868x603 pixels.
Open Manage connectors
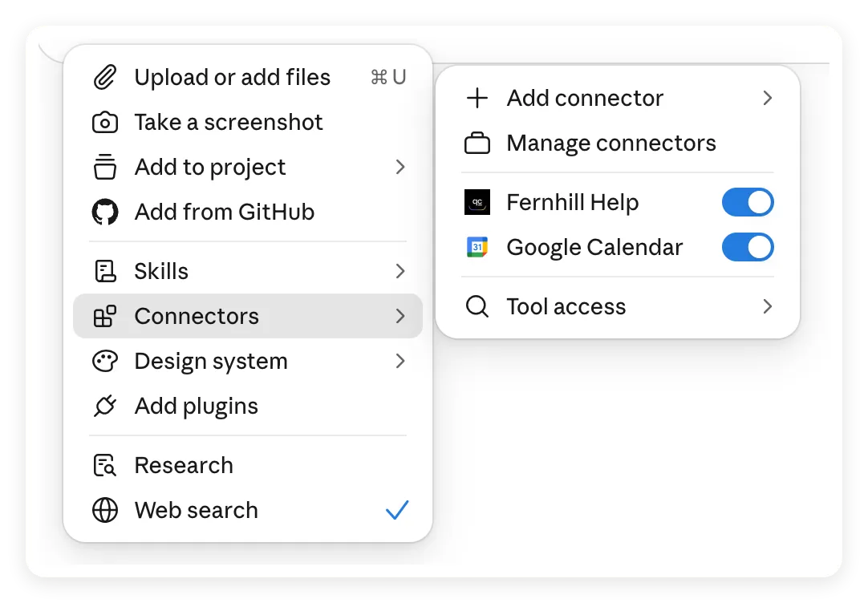(x=618, y=143)
